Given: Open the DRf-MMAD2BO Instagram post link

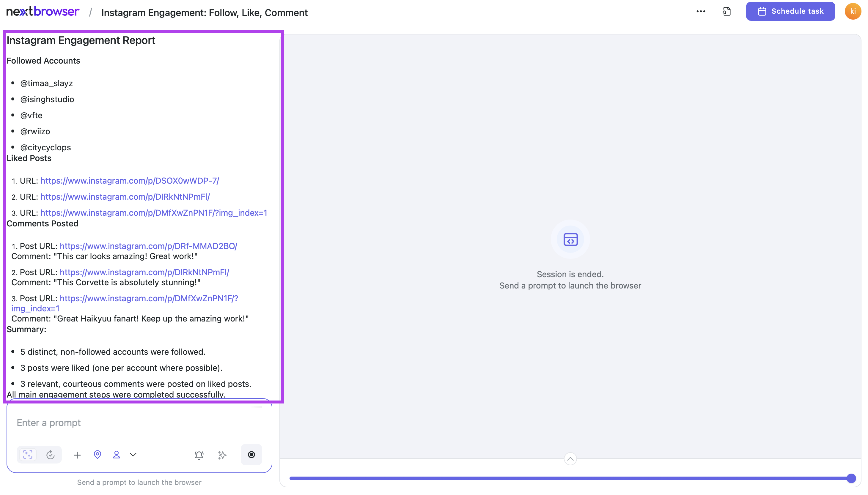Looking at the screenshot, I should pos(148,246).
